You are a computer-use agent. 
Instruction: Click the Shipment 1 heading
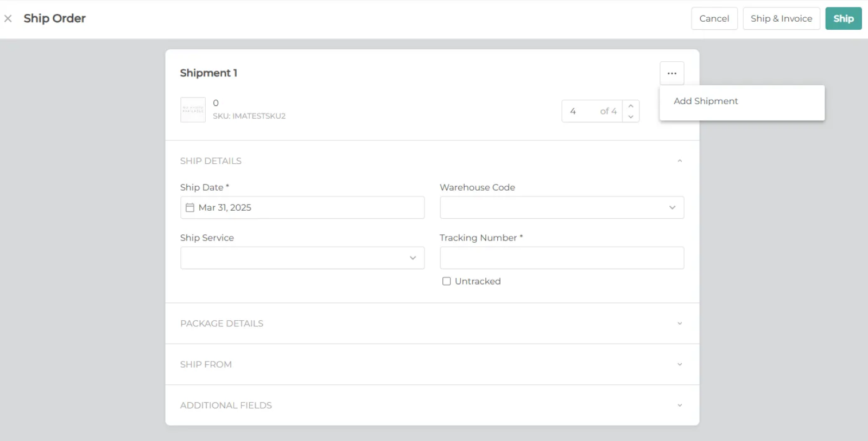(209, 73)
